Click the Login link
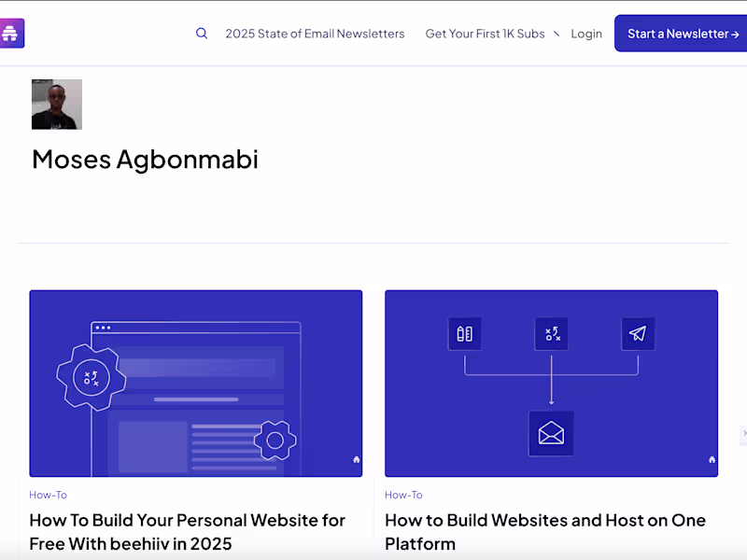747x560 pixels. click(x=586, y=34)
